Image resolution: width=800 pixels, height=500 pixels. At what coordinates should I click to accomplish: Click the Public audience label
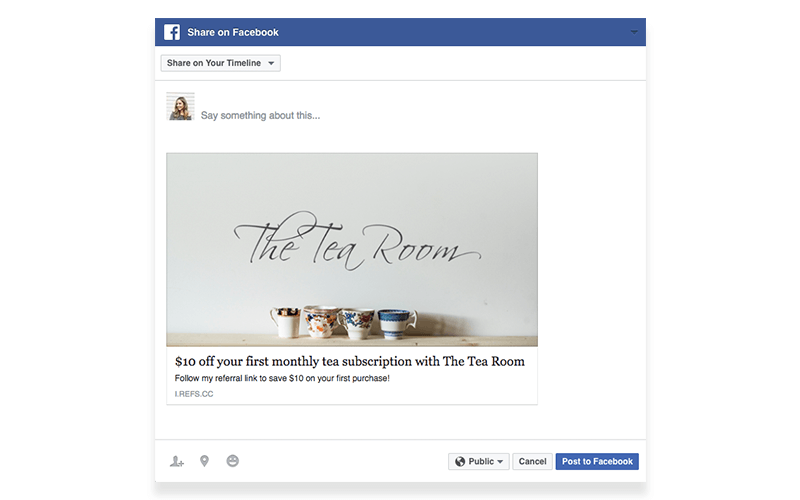[481, 462]
